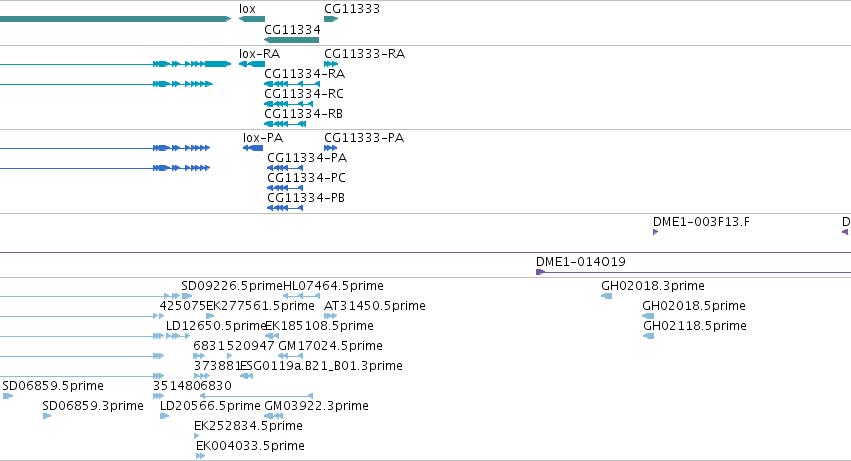Select the EK004033.5prime EST arrows
This screenshot has width=851, height=461.
tap(200, 456)
